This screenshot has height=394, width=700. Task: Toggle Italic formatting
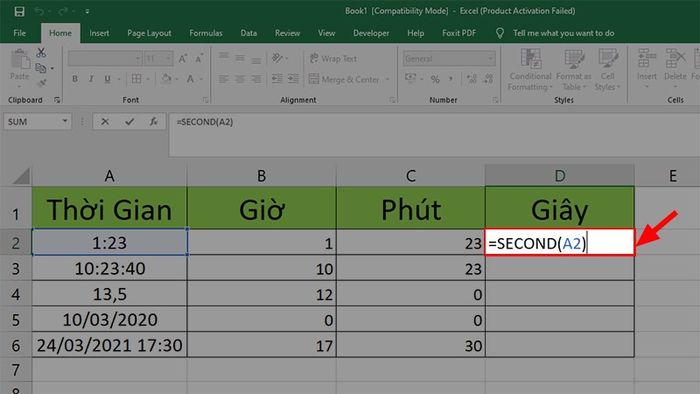tap(91, 79)
